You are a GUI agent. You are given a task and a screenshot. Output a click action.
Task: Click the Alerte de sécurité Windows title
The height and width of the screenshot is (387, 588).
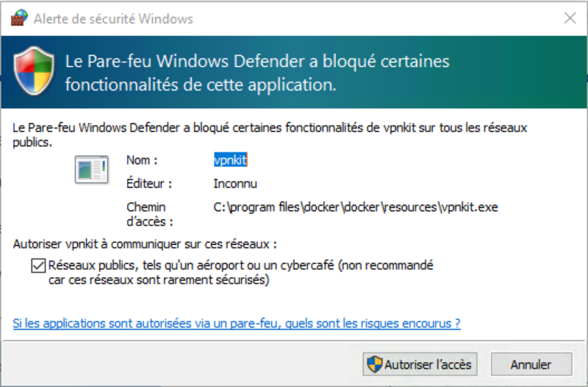(113, 19)
